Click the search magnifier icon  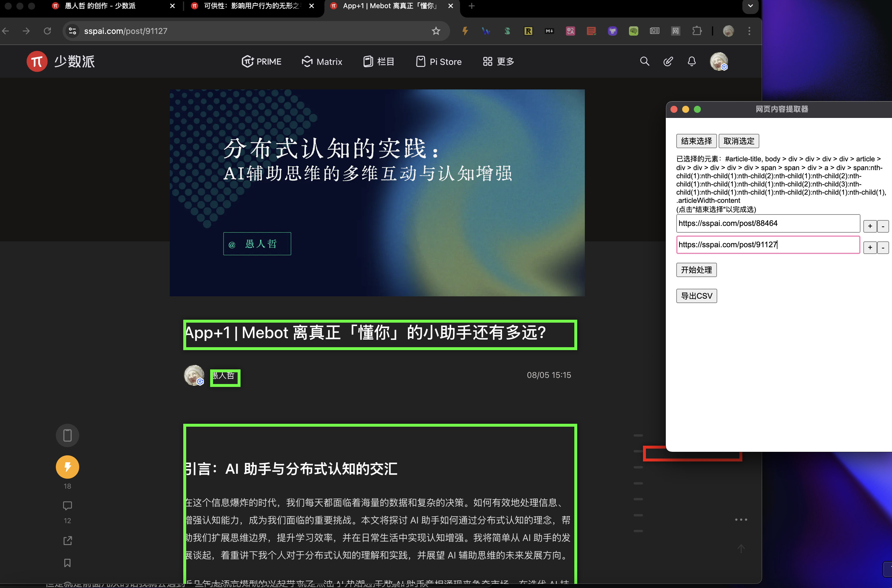pos(644,61)
